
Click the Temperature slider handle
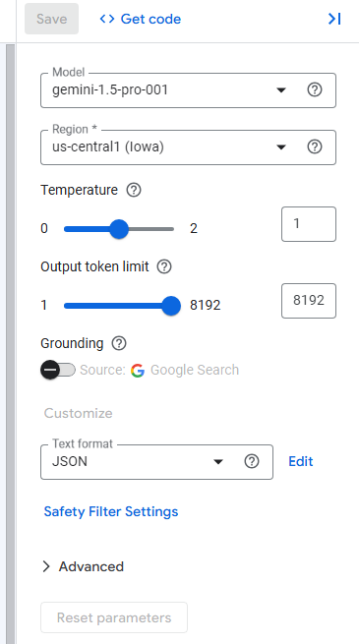coord(119,229)
